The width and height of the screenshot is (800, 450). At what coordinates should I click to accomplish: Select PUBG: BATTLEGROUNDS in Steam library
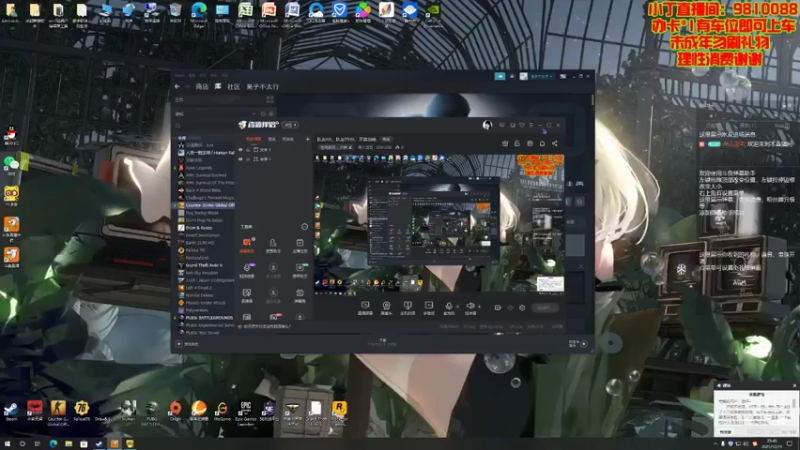click(x=206, y=318)
